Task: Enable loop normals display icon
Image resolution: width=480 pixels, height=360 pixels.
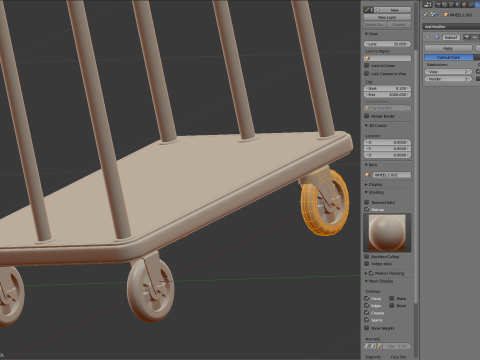Action: [373, 346]
